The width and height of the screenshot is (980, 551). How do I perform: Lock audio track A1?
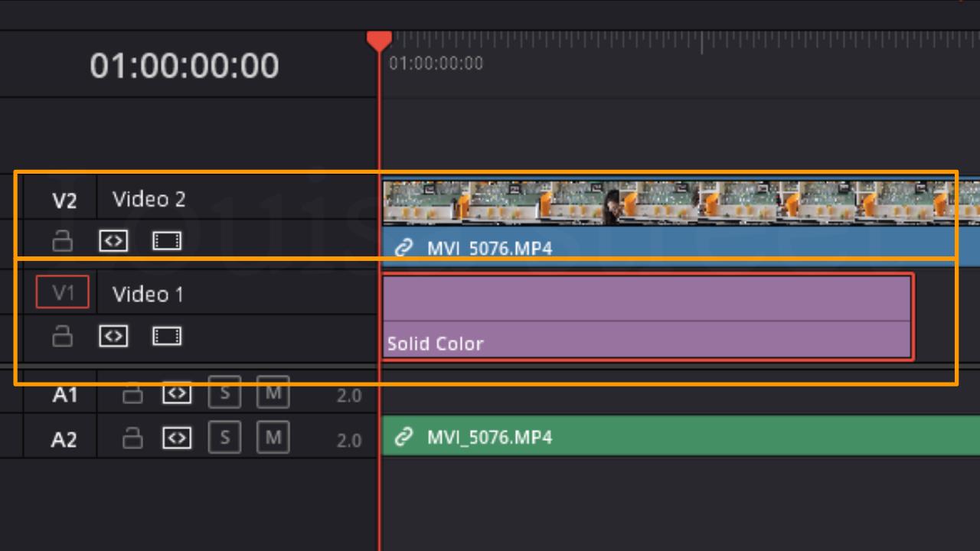coord(133,394)
